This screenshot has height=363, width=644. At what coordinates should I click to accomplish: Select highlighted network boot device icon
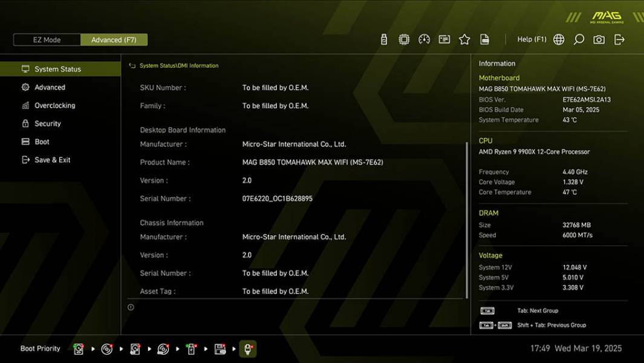(248, 349)
